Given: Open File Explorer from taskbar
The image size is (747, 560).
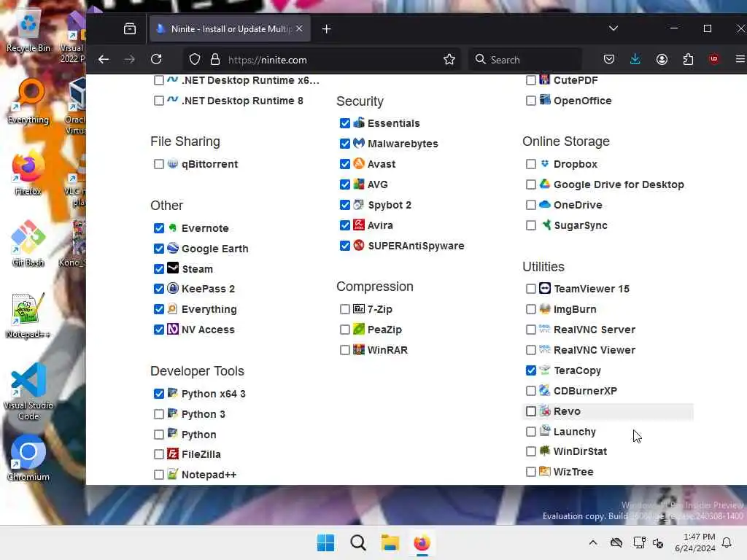Looking at the screenshot, I should pos(390,542).
